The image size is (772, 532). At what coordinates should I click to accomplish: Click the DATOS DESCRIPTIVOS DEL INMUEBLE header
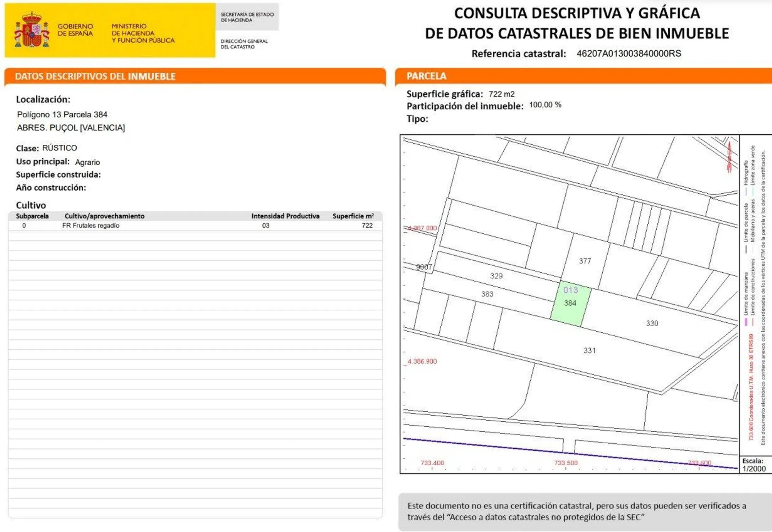click(95, 76)
